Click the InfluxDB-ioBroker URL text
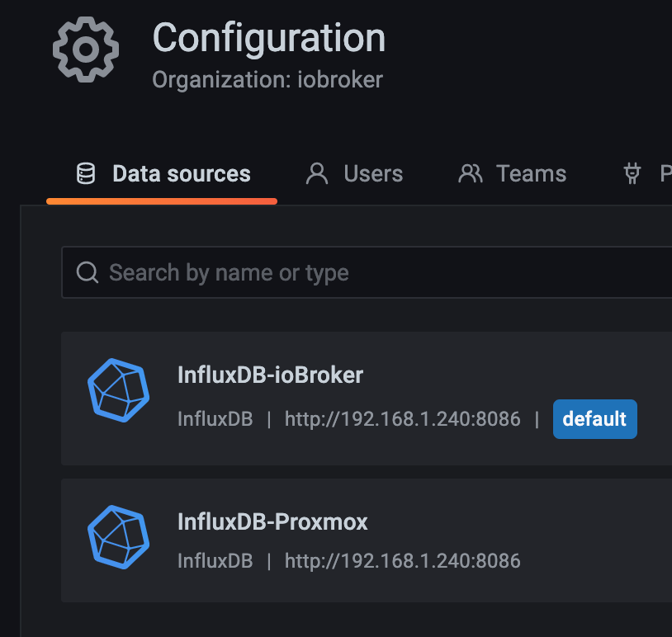Image resolution: width=672 pixels, height=637 pixels. coord(402,419)
